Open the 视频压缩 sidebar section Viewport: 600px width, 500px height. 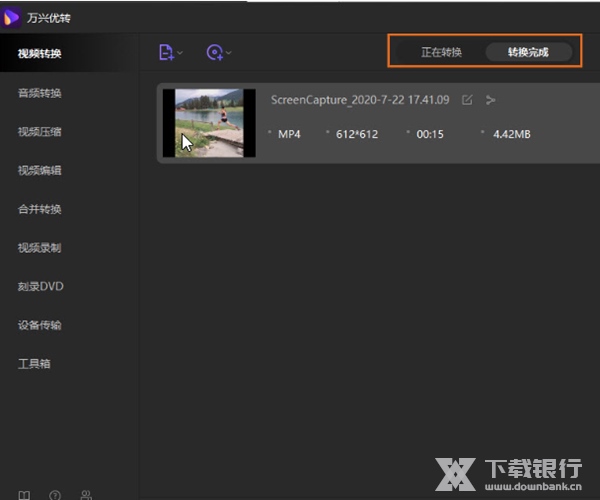click(x=39, y=132)
